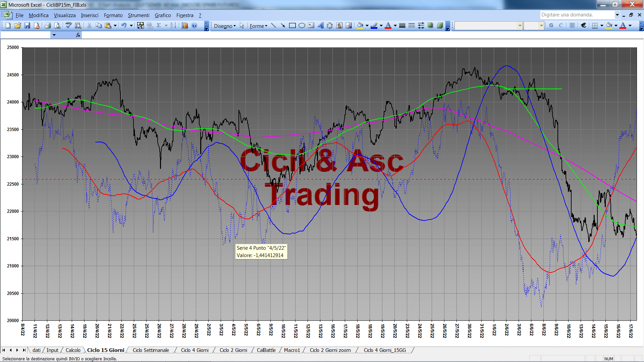Print the chart sheet
This screenshot has width=644, height=362.
coord(48,25)
